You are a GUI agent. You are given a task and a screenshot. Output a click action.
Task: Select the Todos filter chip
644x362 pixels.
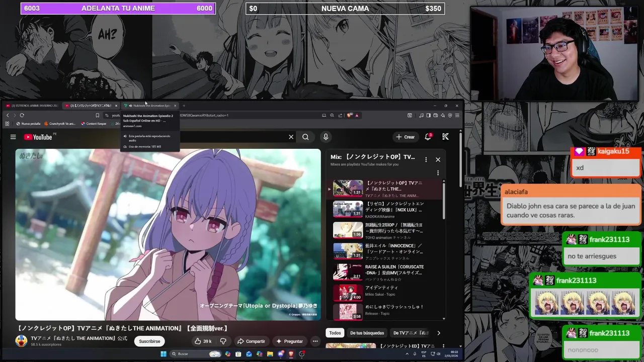point(335,333)
